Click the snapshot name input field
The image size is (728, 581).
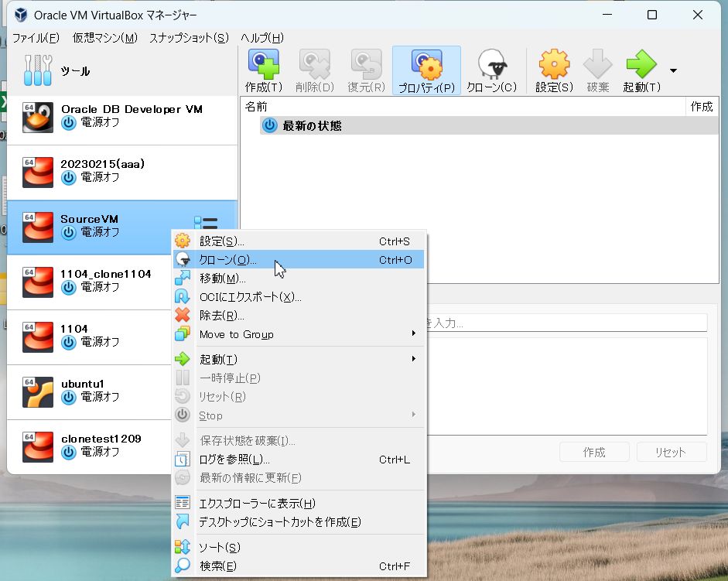coord(565,323)
